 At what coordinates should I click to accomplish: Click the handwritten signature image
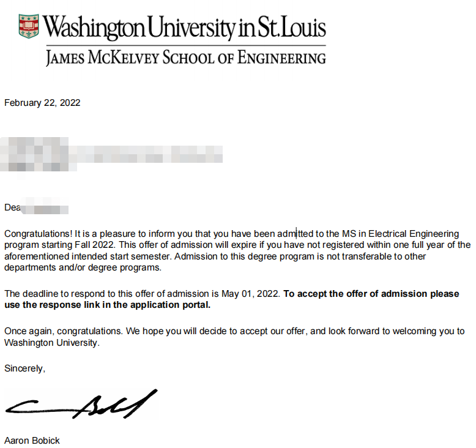pos(81,404)
